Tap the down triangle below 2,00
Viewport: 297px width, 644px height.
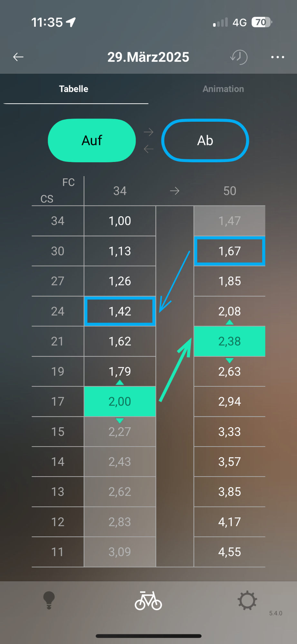click(120, 421)
